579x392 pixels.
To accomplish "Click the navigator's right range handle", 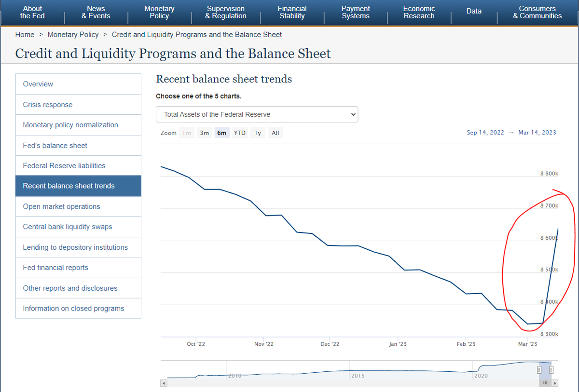I will [x=551, y=369].
